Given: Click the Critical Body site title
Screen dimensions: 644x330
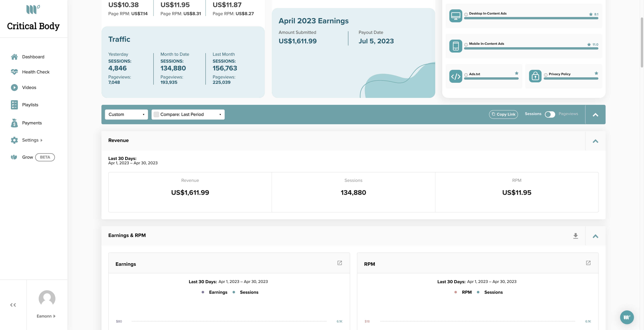Looking at the screenshot, I should (33, 26).
